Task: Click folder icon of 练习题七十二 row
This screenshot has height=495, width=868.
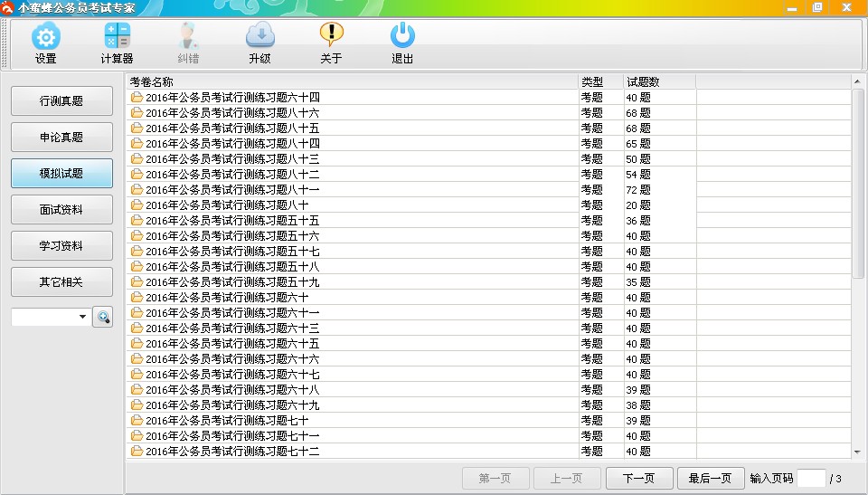Action: coord(137,452)
